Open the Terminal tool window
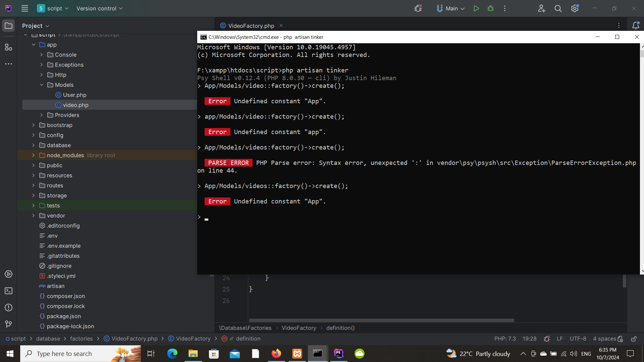The height and width of the screenshot is (362, 644). click(8, 291)
